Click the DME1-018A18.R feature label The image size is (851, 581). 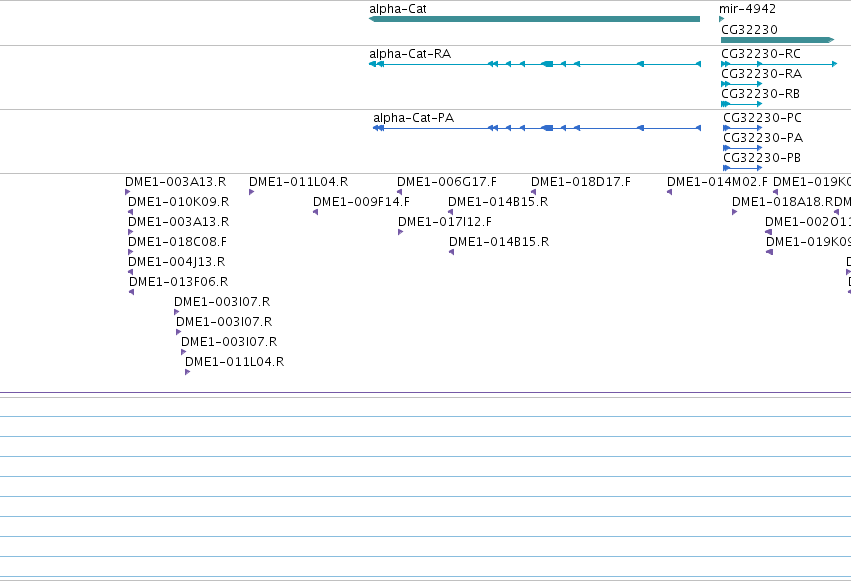tap(782, 202)
